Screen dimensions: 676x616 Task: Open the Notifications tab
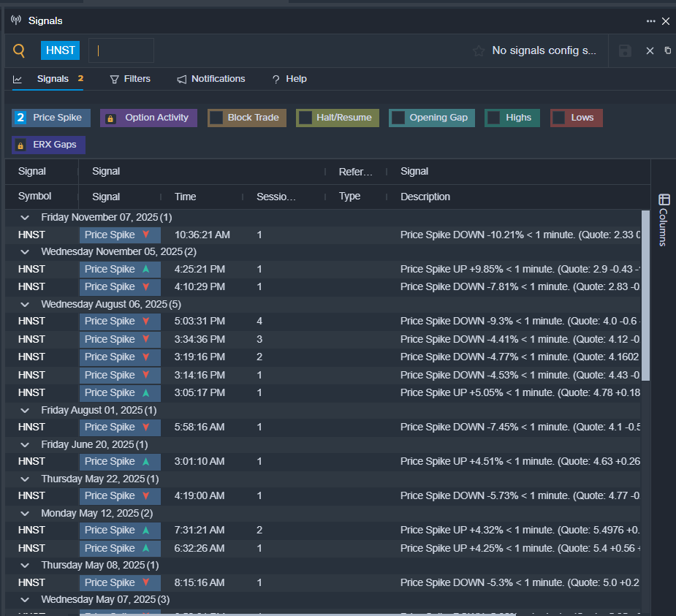click(x=210, y=79)
